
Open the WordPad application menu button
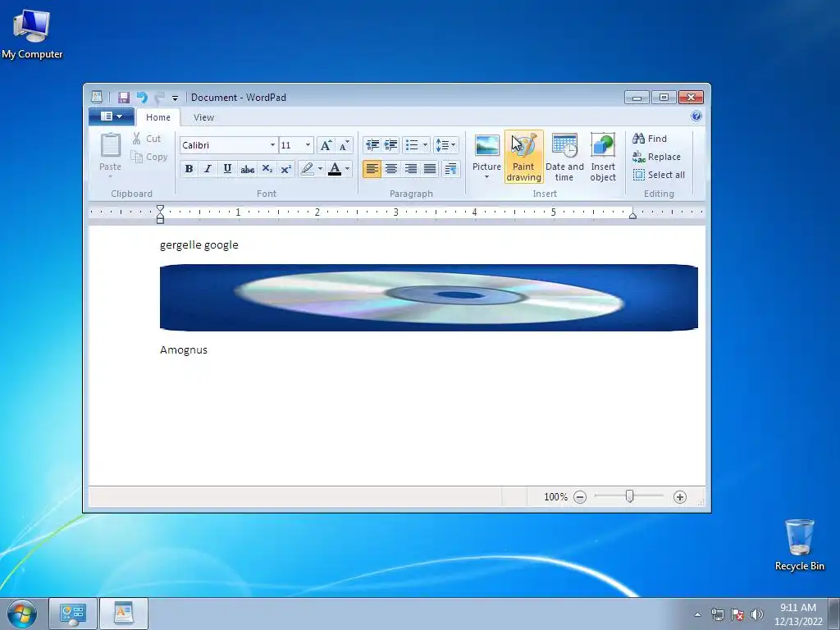(x=111, y=116)
